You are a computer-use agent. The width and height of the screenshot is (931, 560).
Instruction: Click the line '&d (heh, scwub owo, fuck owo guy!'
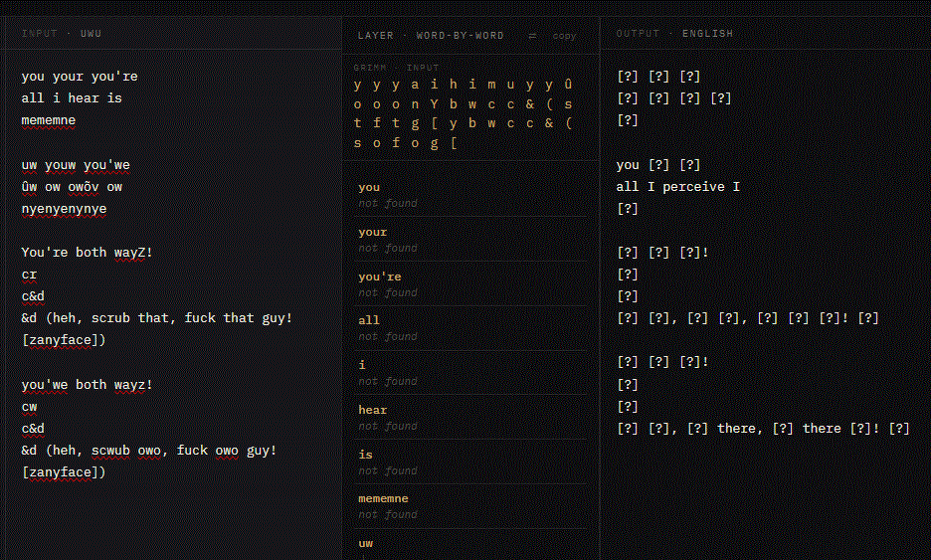(149, 451)
